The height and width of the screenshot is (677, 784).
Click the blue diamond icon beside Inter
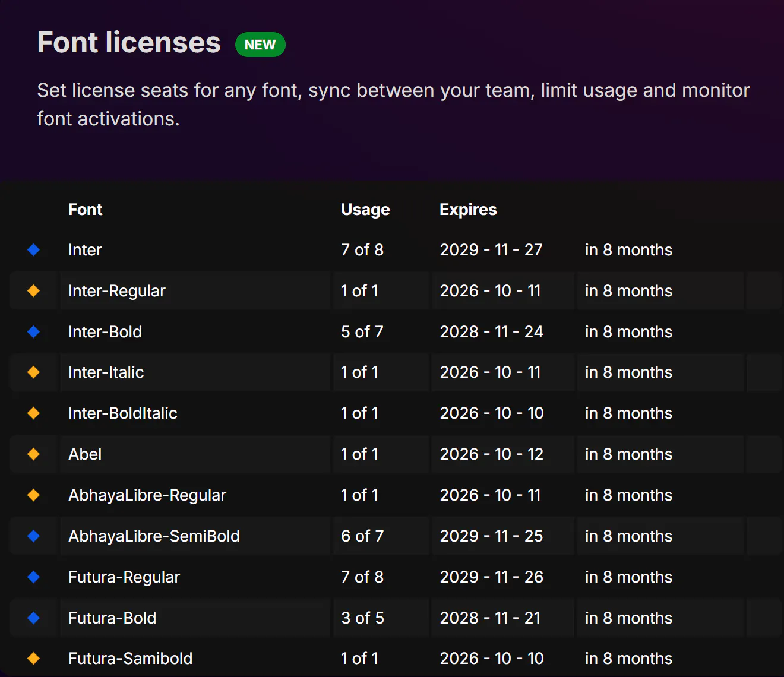pos(34,250)
